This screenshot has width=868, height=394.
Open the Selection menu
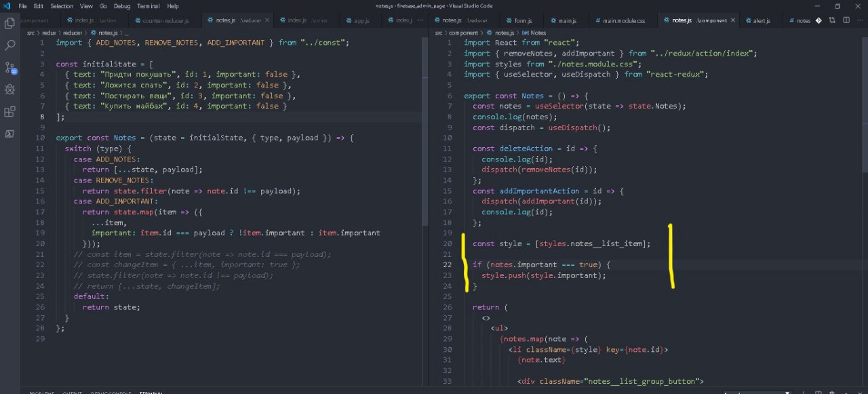62,6
